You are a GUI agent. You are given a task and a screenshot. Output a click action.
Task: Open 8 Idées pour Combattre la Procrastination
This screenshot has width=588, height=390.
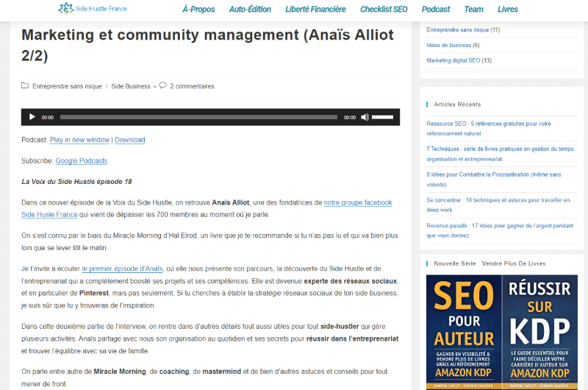(493, 180)
